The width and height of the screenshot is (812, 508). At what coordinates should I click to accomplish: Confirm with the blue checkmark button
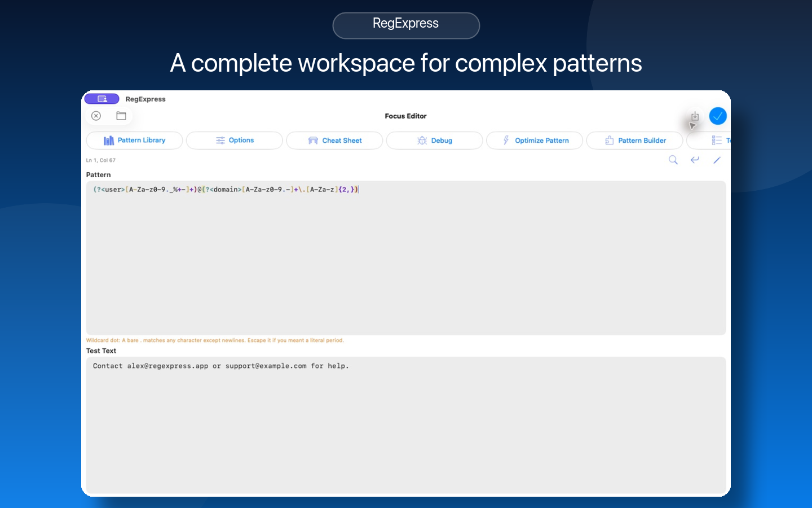pos(718,116)
